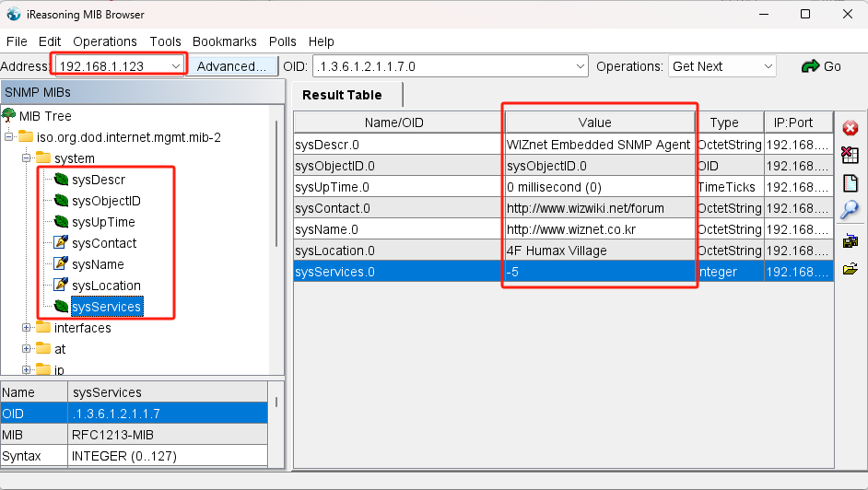Switch to the Result Table tab
Screen dimensions: 868x490
pyautogui.click(x=342, y=95)
